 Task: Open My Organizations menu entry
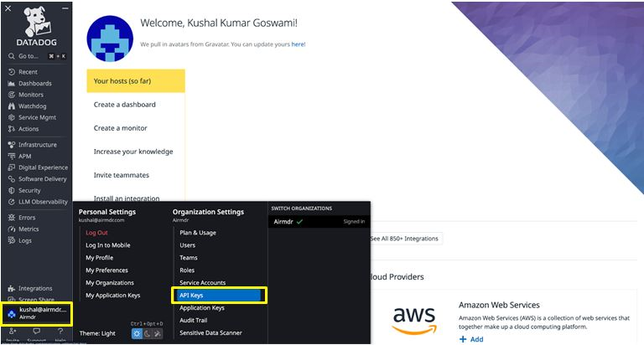(x=110, y=283)
